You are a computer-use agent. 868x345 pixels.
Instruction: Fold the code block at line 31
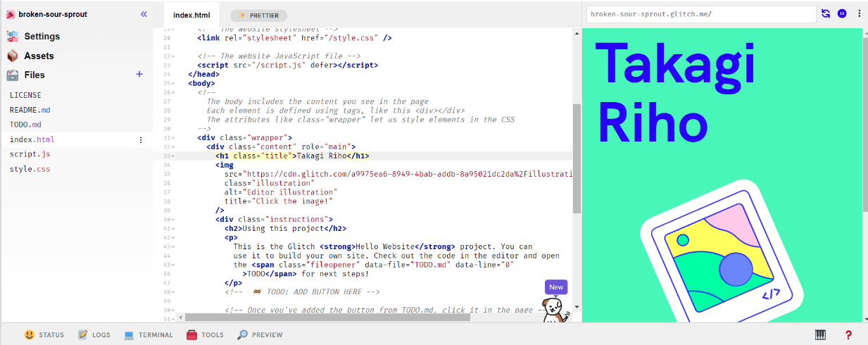172,137
